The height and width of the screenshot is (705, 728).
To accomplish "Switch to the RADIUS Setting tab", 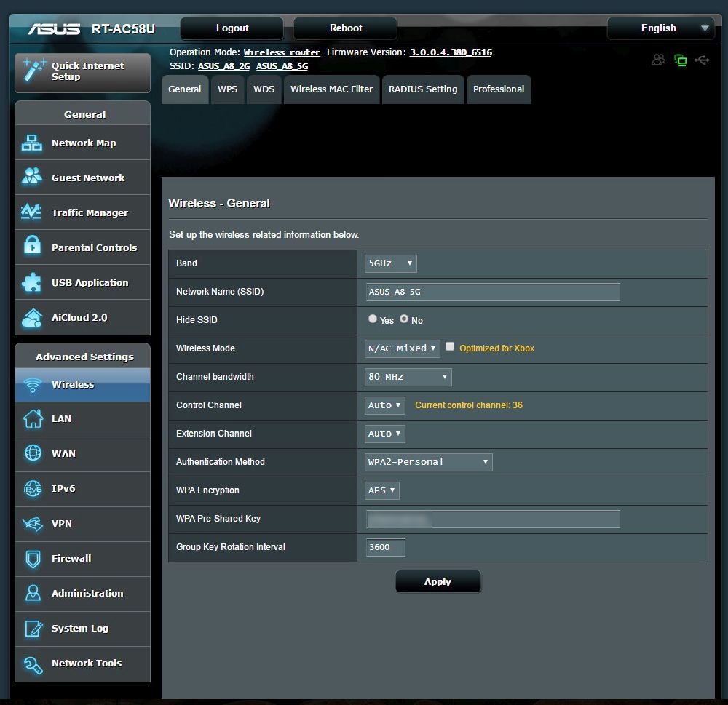I will (423, 89).
